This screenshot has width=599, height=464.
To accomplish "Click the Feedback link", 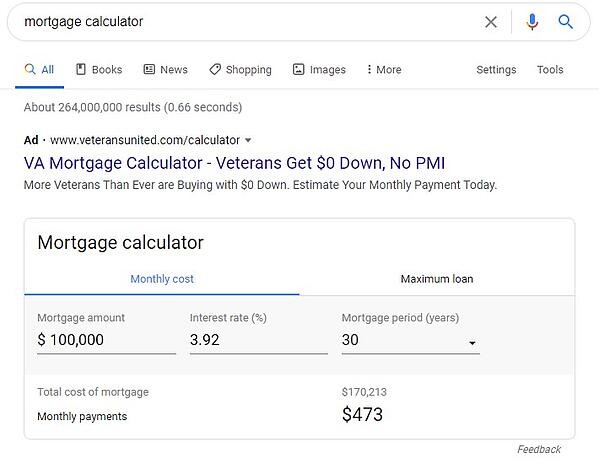I will [x=539, y=449].
